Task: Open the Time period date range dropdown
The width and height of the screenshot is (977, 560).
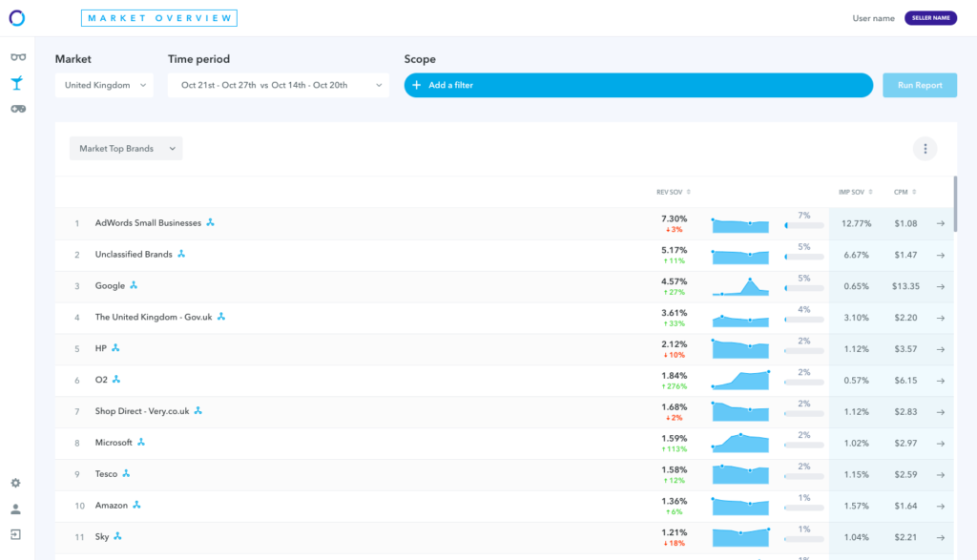Action: 278,85
